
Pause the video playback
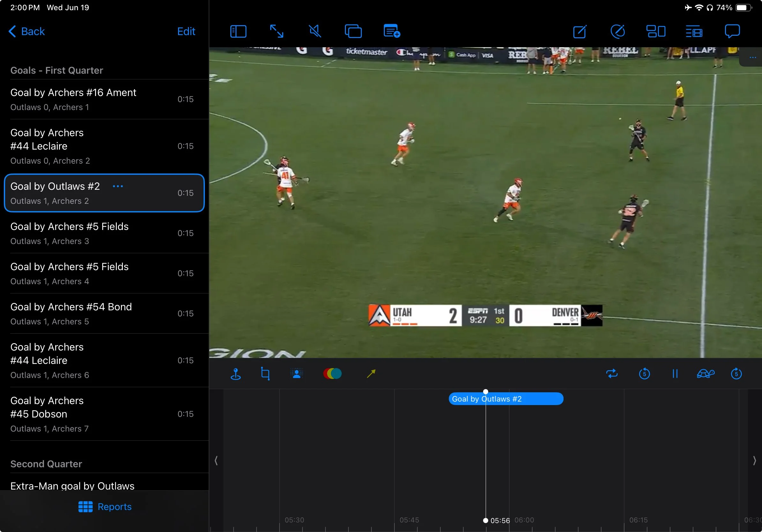[x=675, y=374]
